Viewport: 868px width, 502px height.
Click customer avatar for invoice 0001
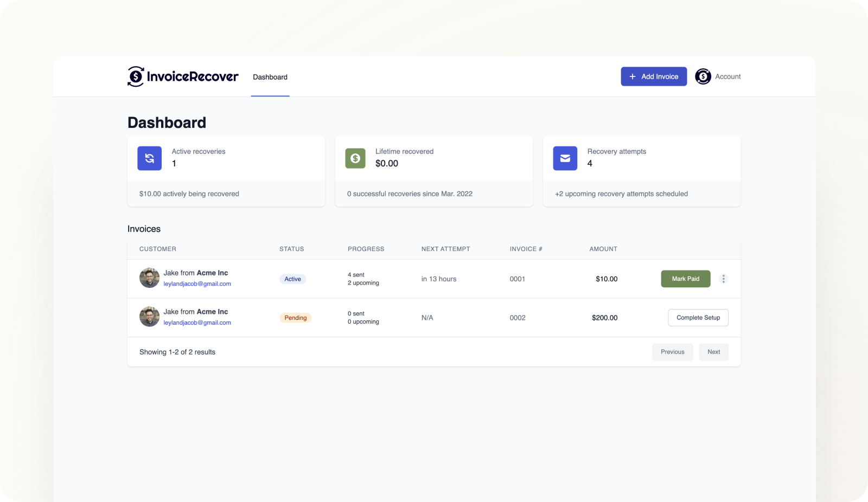pyautogui.click(x=149, y=278)
